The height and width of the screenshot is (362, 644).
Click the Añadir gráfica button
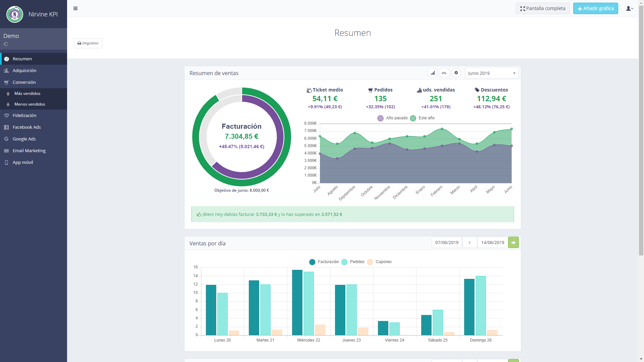coord(595,8)
